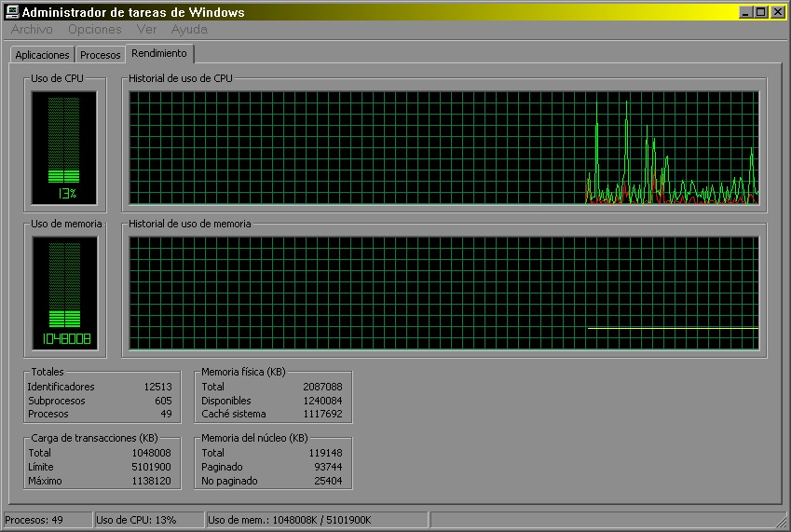
Task: Click the Paginado value 93744
Action: click(x=328, y=467)
